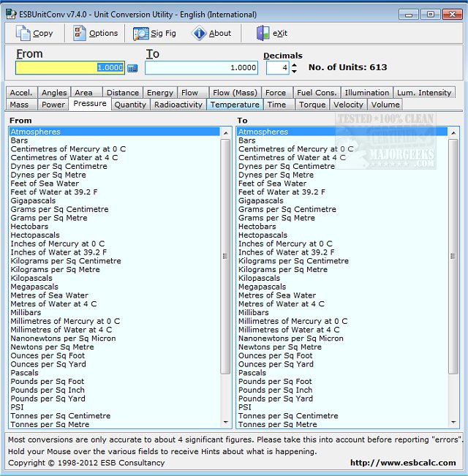
Task: Select Hectobars in the To list
Action: point(341,227)
